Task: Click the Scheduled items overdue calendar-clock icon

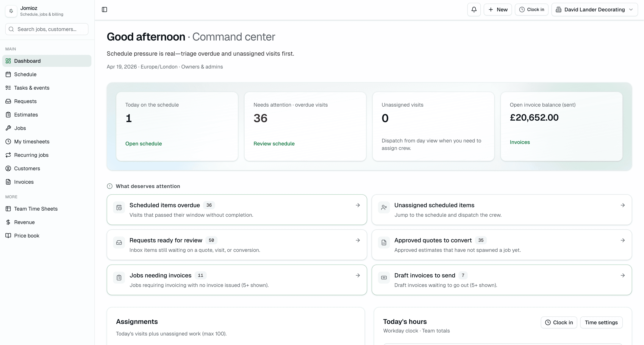Action: [x=119, y=207]
